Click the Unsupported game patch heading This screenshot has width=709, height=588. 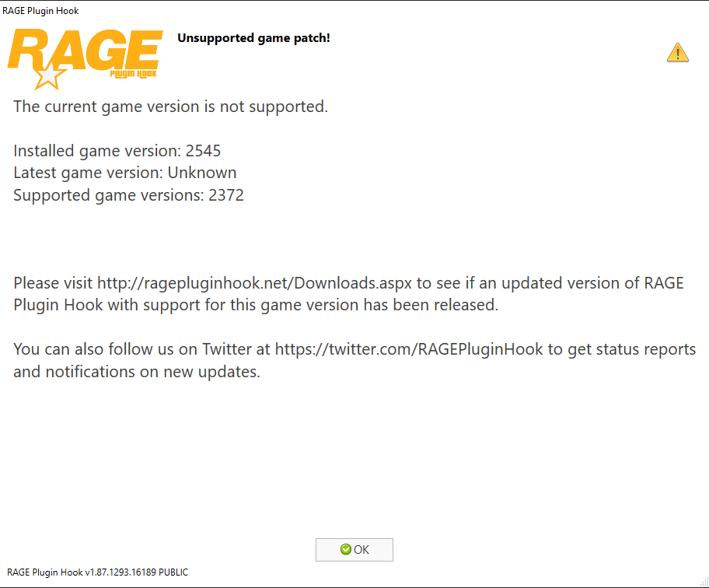click(x=253, y=38)
